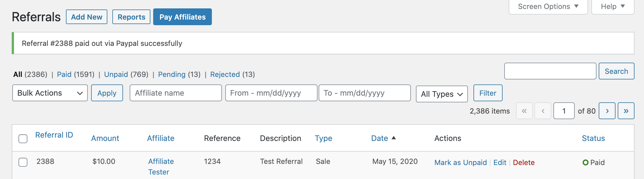View Pending referrals
The image size is (644, 179).
point(172,74)
